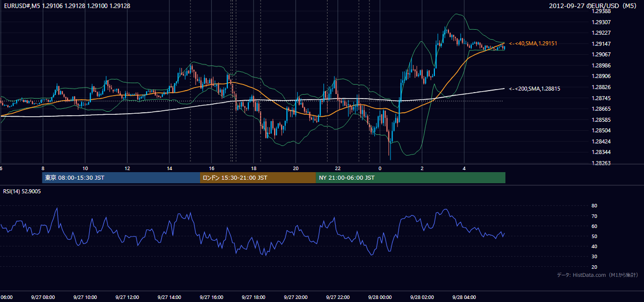Click the 1.28585 price axis label
The width and height of the screenshot is (644, 302).
tap(601, 120)
